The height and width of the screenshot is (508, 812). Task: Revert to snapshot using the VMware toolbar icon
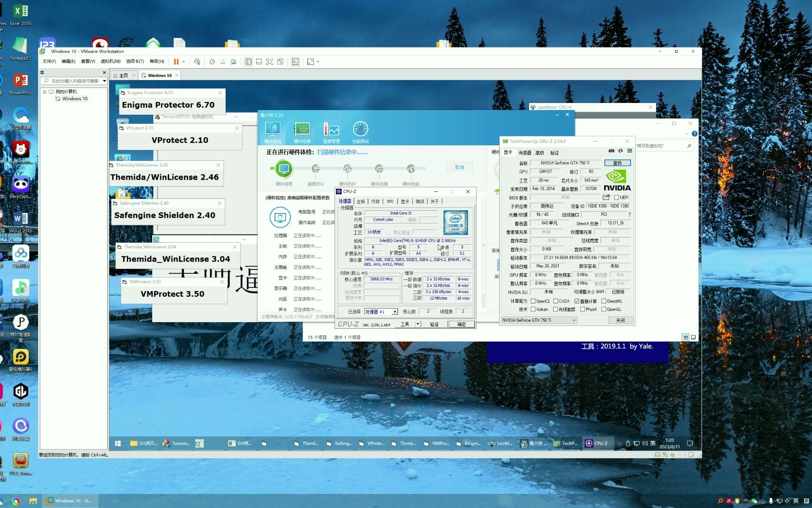tap(223, 62)
